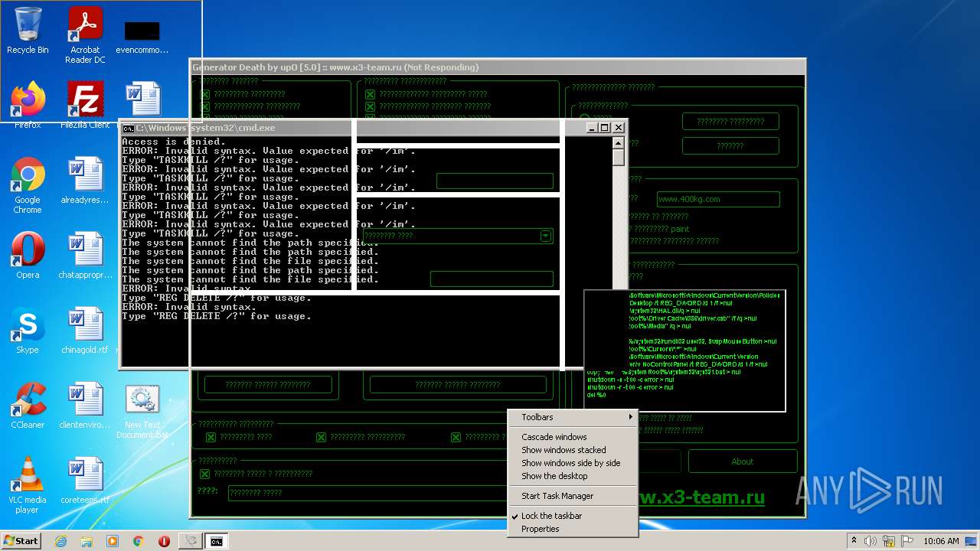Show hidden tray icons chevron
The height and width of the screenshot is (551, 980).
point(854,541)
